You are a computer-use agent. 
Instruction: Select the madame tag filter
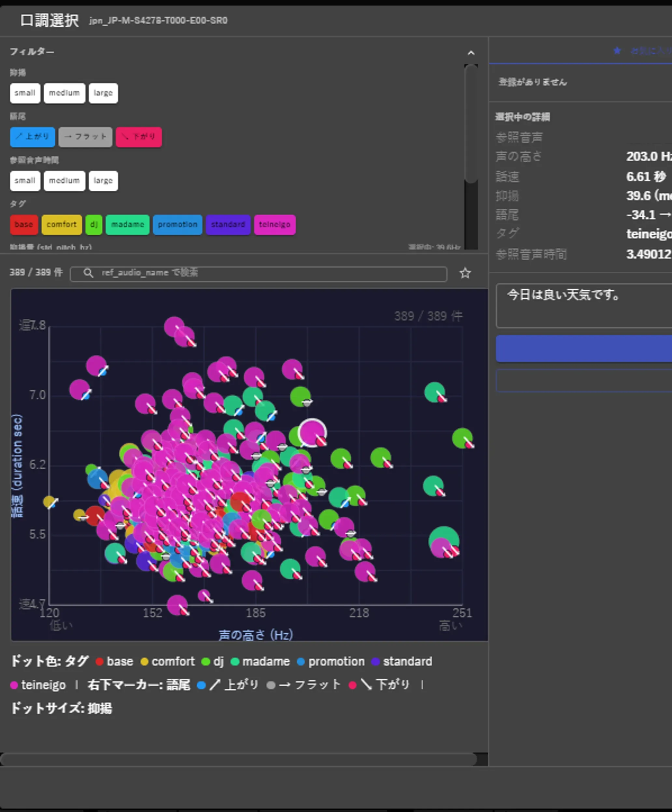pos(127,225)
